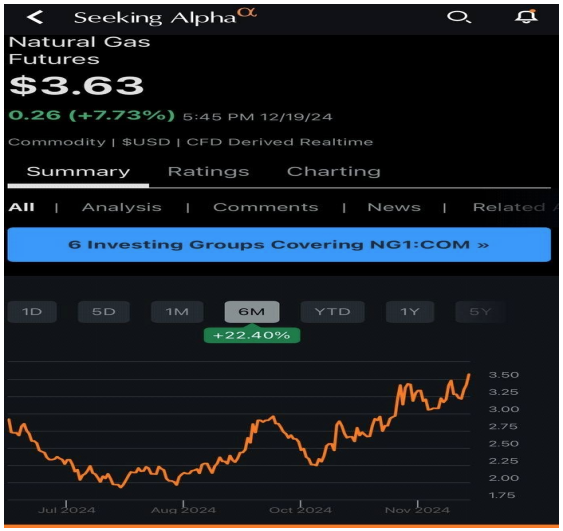The height and width of the screenshot is (531, 563).
Task: Set chart range to 5Y
Action: [x=480, y=312]
